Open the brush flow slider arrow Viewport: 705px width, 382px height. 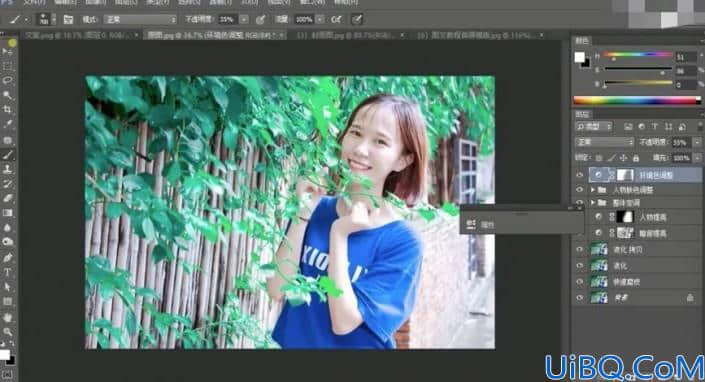click(x=320, y=19)
